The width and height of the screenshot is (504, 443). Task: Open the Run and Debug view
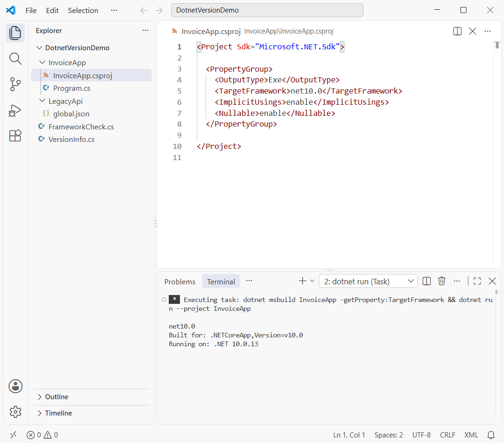click(x=15, y=110)
